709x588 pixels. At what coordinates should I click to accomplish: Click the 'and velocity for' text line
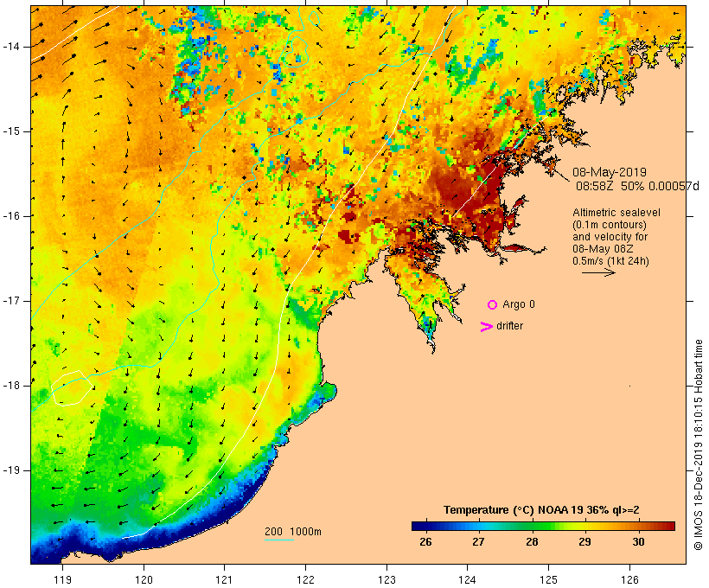pyautogui.click(x=610, y=237)
